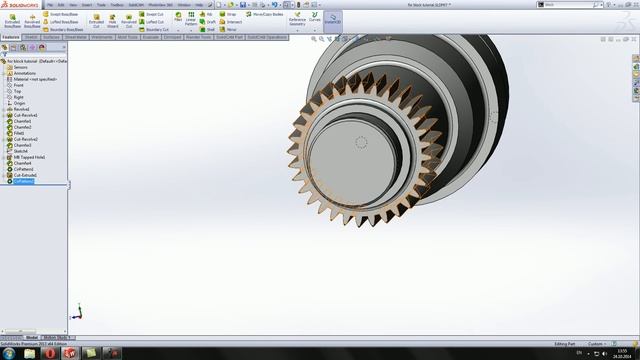
Task: Switch to the Evaluate tab
Action: pos(151,37)
